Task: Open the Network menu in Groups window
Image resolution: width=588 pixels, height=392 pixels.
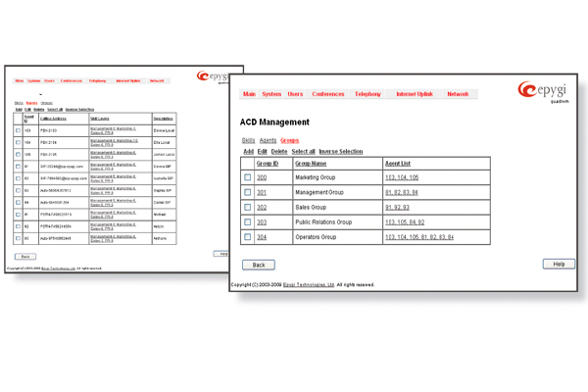Action: coord(458,94)
